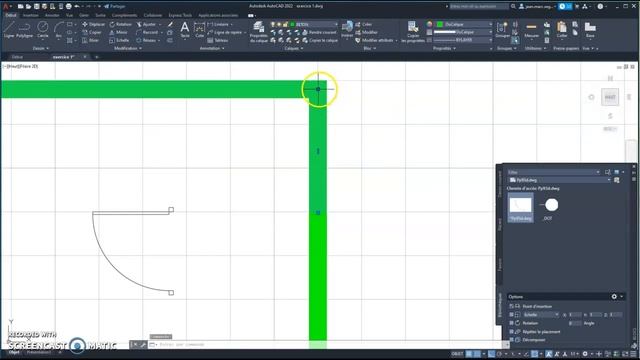Activate the Echelle command
This screenshot has width=640, height=360.
(119, 40)
